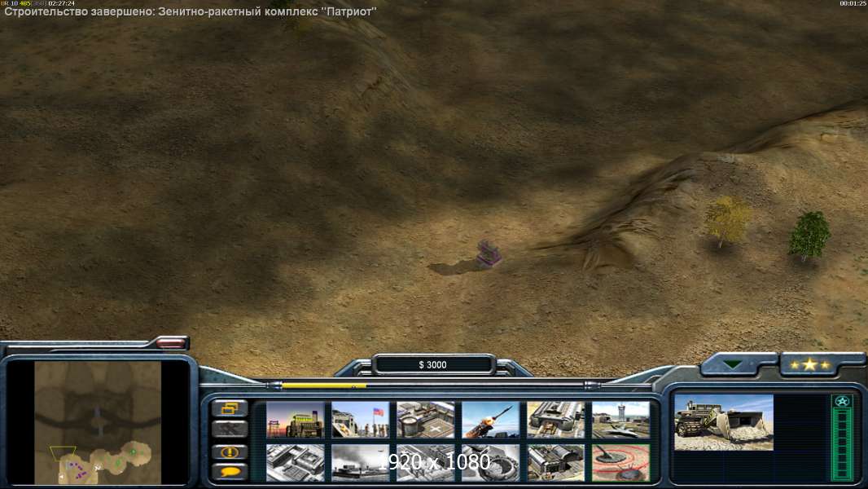Select the Barracks with American flag icon
Image resolution: width=868 pixels, height=489 pixels.
point(361,419)
